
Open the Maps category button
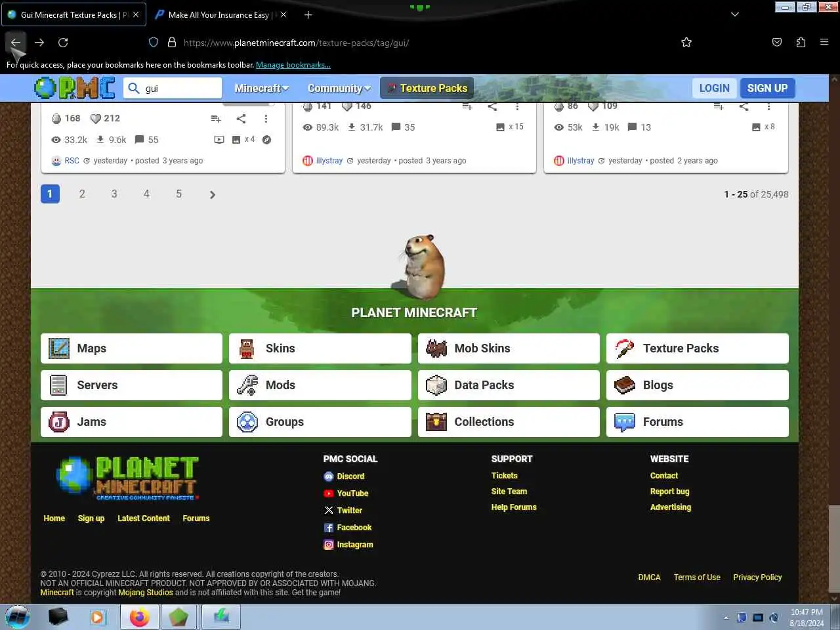pos(131,348)
